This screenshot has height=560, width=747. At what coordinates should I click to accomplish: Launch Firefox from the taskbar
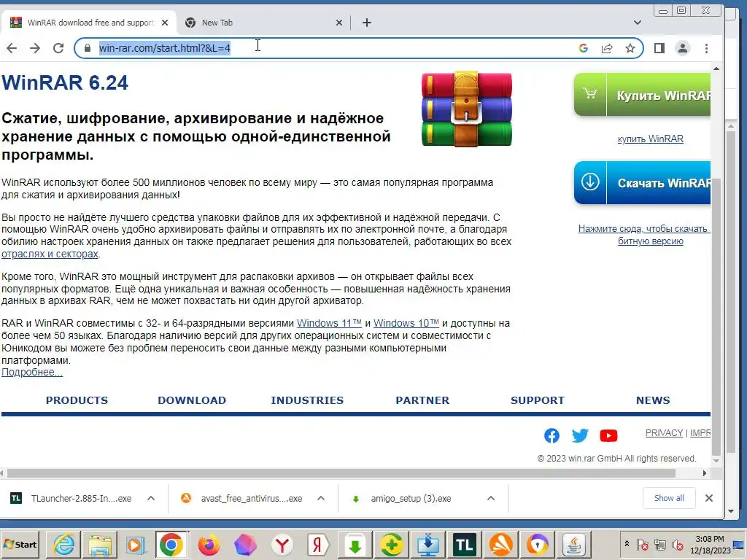point(209,544)
